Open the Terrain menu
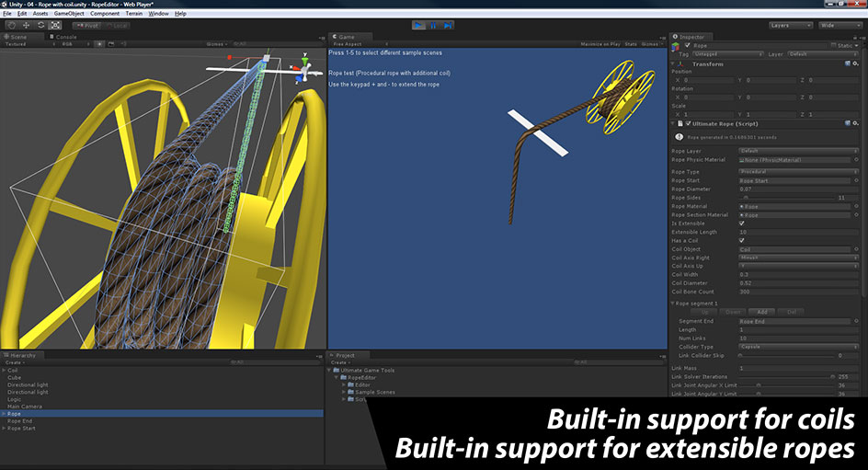Image resolution: width=868 pixels, height=470 pixels. [x=134, y=13]
